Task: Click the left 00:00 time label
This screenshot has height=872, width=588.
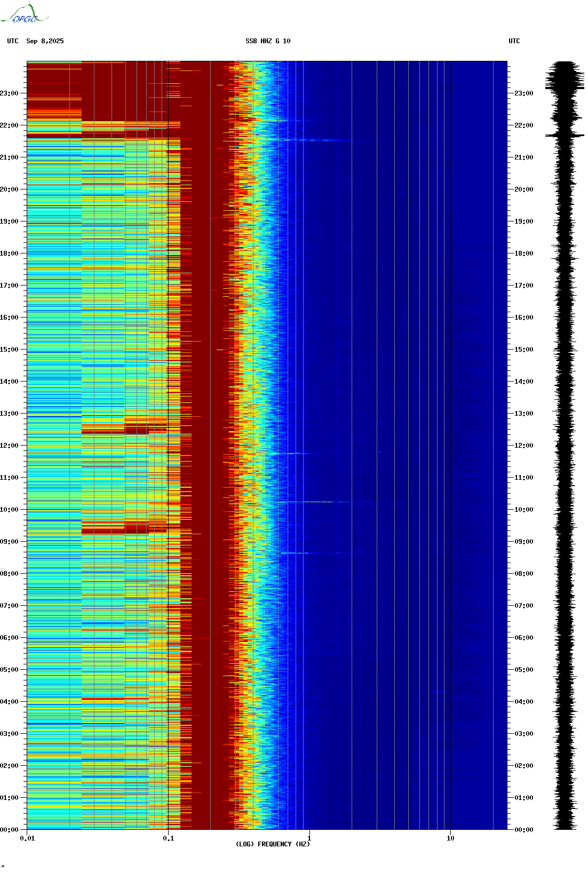Action: (x=9, y=830)
